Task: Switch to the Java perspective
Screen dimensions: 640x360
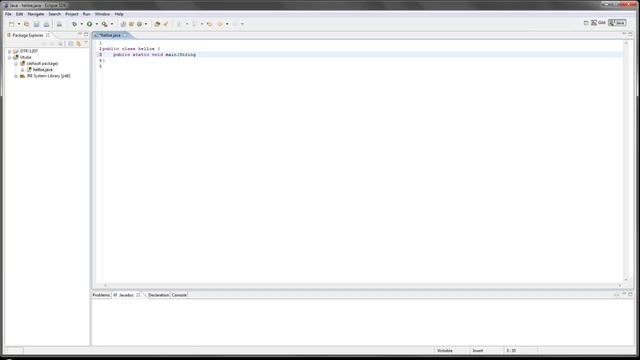Action: tap(617, 23)
